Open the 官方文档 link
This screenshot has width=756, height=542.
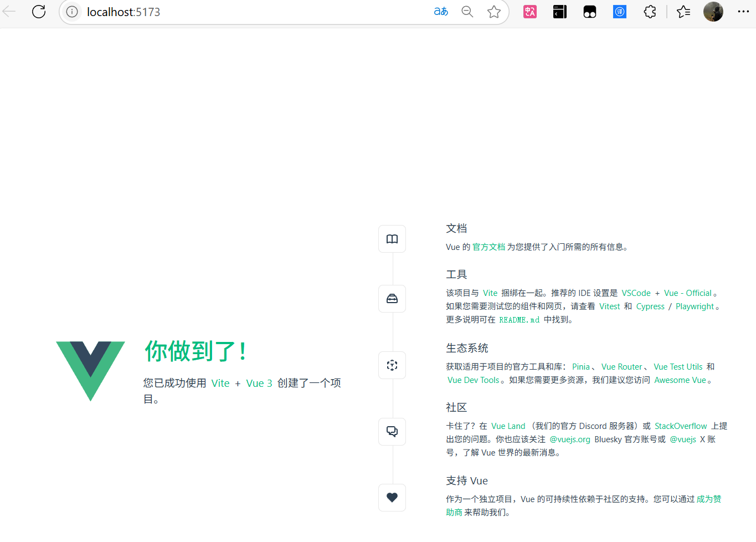pyautogui.click(x=488, y=247)
